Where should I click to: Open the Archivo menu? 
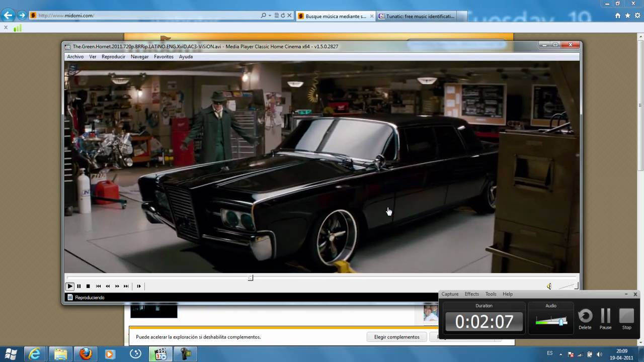pyautogui.click(x=75, y=57)
